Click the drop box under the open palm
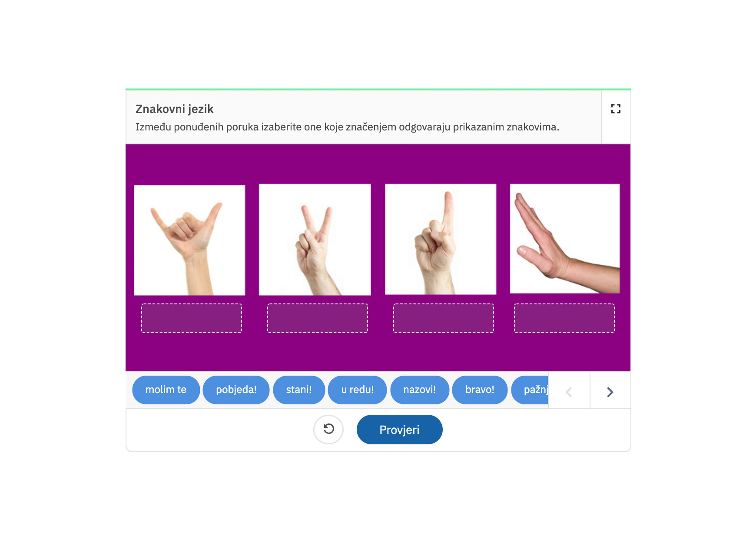This screenshot has height=540, width=756. click(564, 318)
